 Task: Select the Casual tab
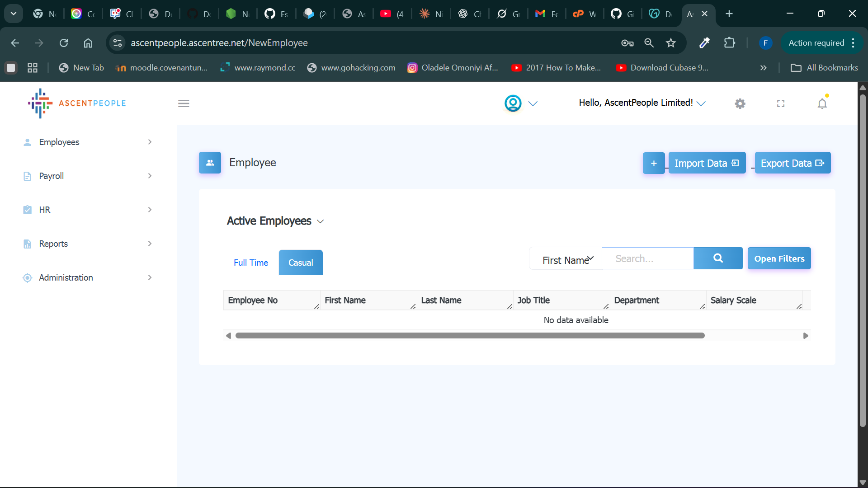301,263
